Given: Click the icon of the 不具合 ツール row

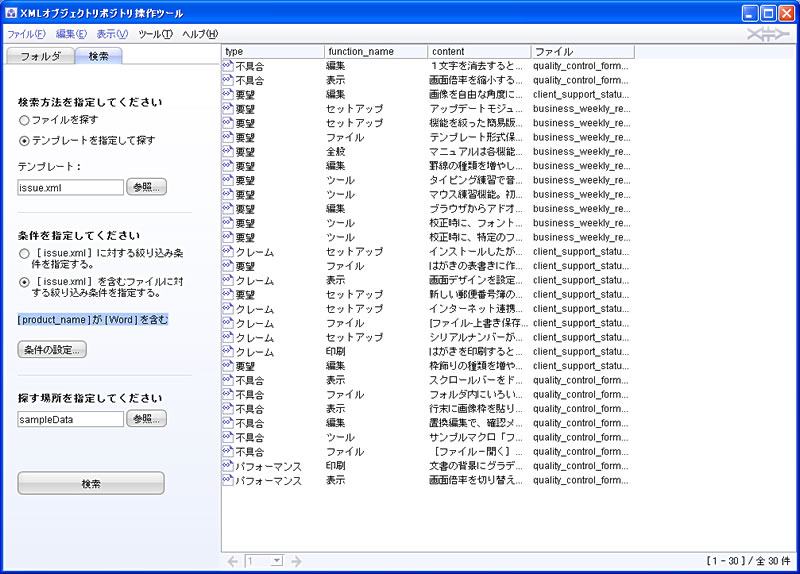Looking at the screenshot, I should click(228, 438).
